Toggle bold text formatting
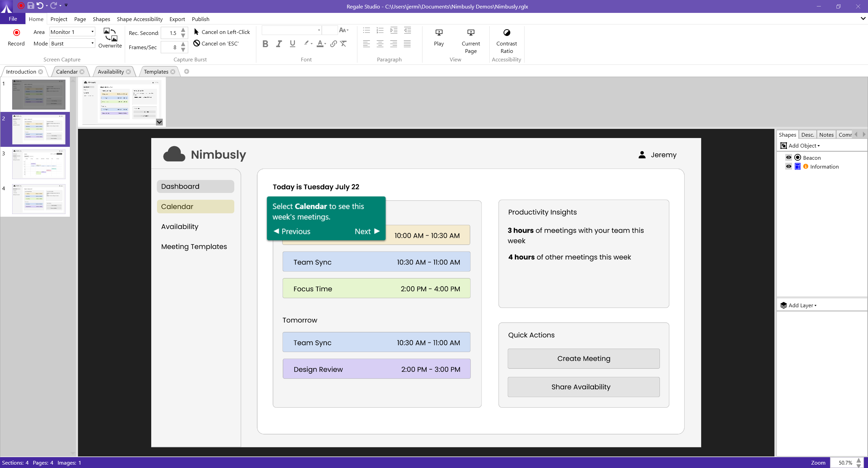Viewport: 868px width, 468px height. [265, 43]
